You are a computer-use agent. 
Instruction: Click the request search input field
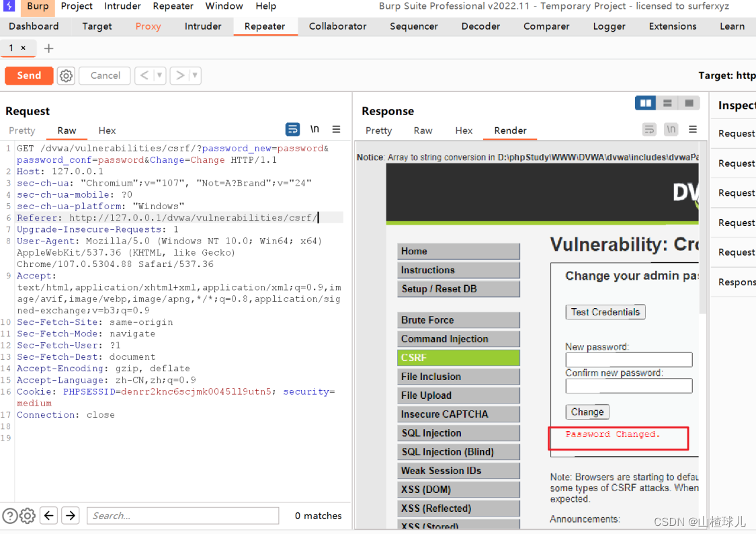coord(183,516)
